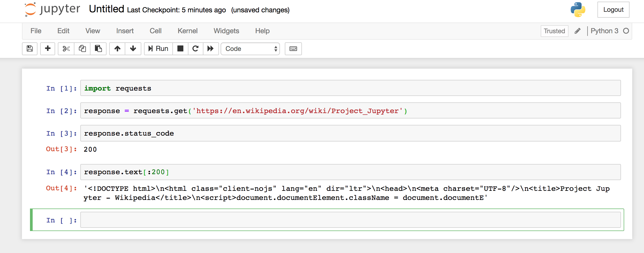Image resolution: width=644 pixels, height=253 pixels.
Task: Click the Out[3]: prompt area
Action: 62,149
